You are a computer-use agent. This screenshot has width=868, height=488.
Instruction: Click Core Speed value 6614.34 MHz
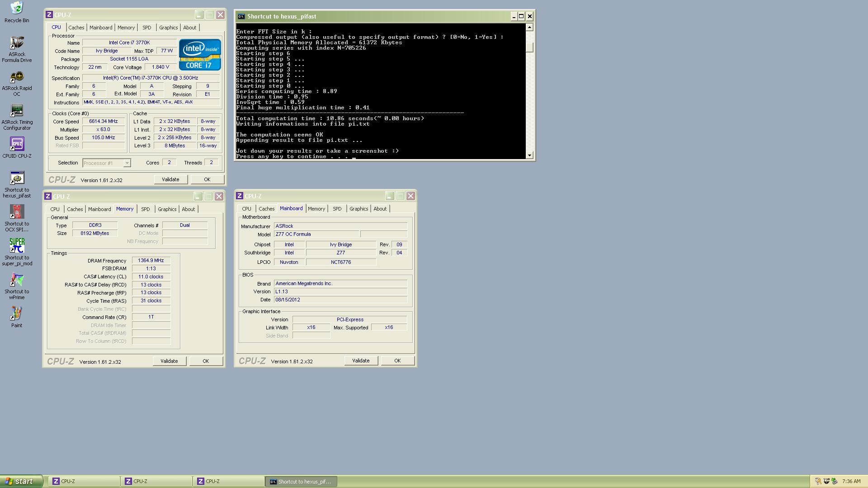104,122
